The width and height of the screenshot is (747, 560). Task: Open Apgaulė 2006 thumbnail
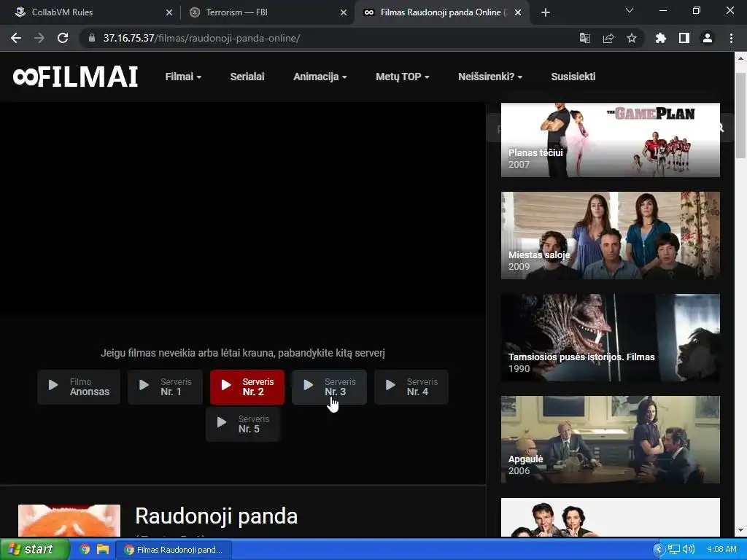click(x=611, y=440)
